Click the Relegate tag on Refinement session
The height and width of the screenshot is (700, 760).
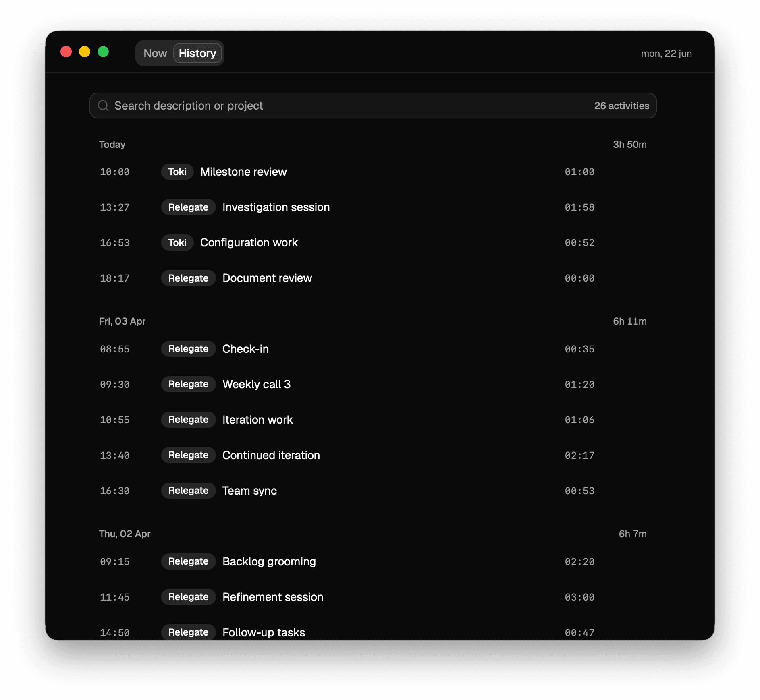[x=188, y=597]
